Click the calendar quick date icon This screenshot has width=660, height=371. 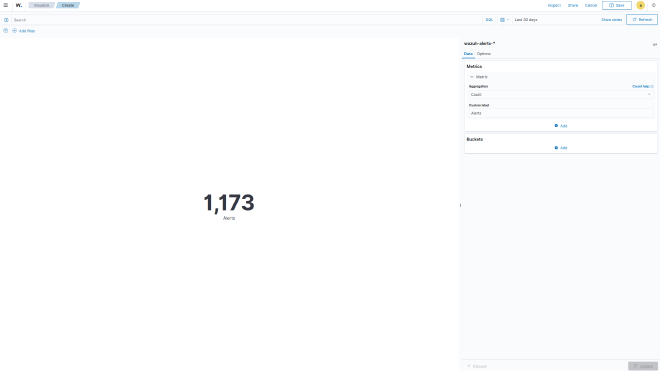[x=504, y=20]
